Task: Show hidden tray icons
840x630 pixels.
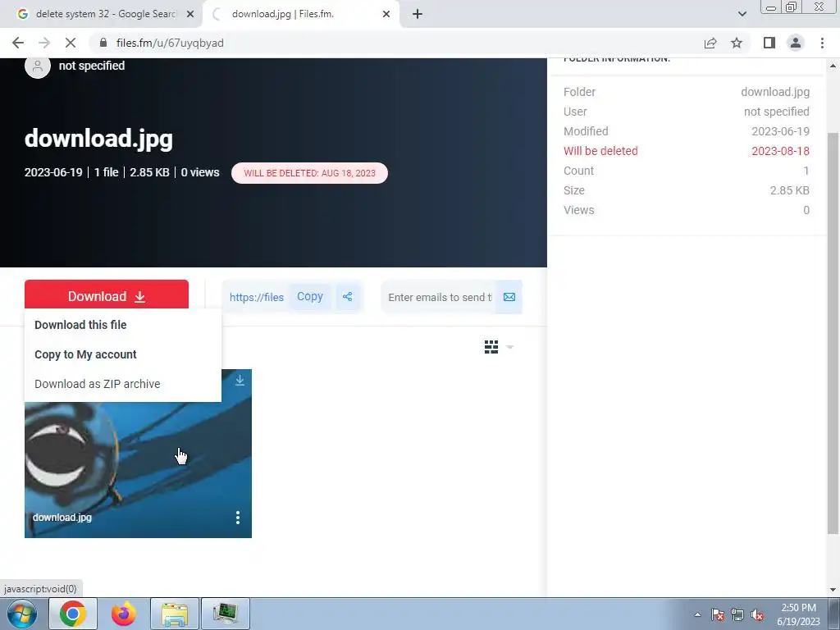Action: (x=697, y=614)
